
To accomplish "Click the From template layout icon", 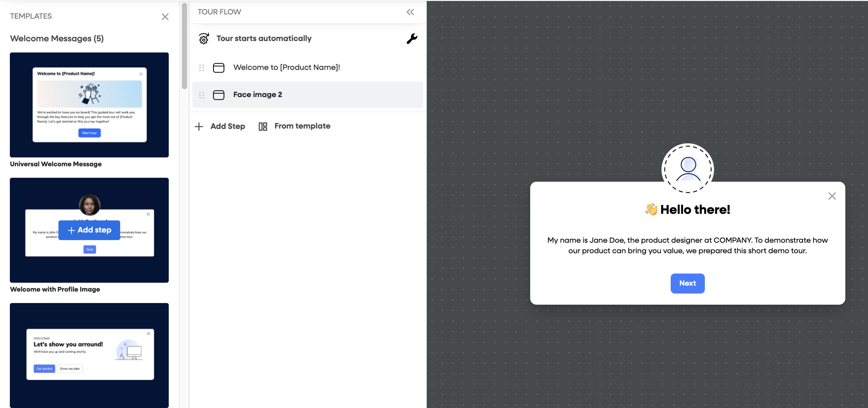I will coord(263,127).
